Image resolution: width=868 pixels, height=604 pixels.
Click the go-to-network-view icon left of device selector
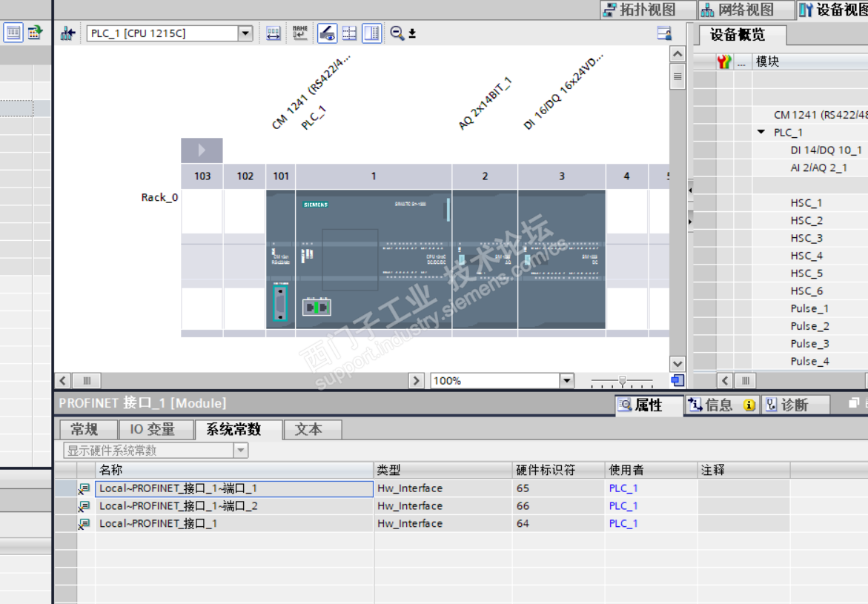coord(67,33)
